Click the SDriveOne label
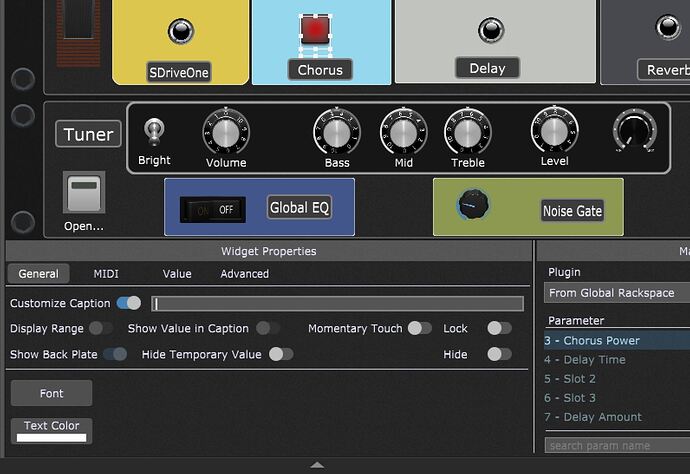Viewport: 690px width, 474px height. [x=178, y=72]
